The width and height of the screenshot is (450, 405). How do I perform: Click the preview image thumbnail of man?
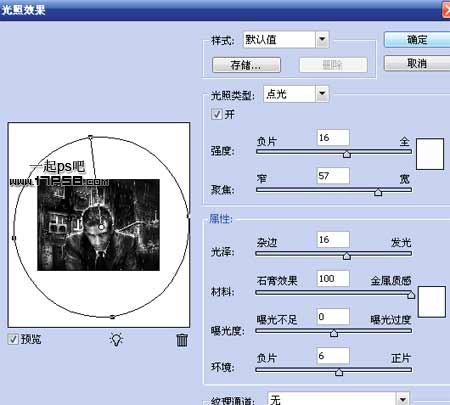[98, 225]
